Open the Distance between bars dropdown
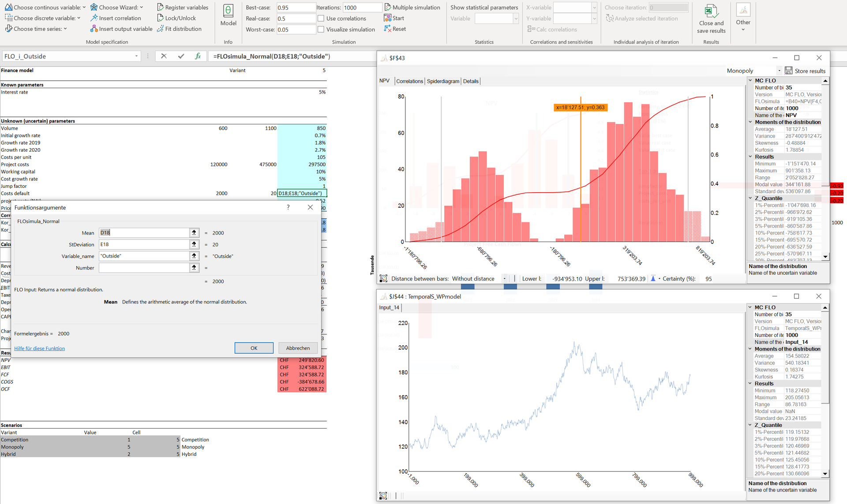Screen dimensions: 847x504 (504, 278)
